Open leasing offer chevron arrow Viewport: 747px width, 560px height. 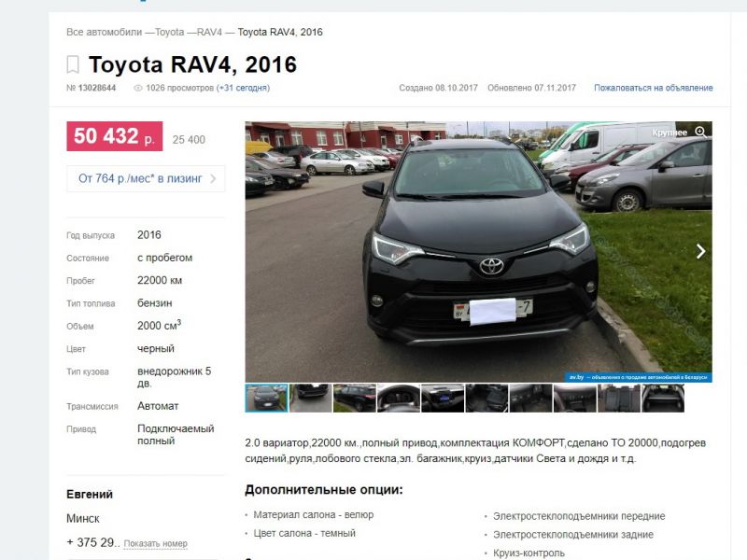[213, 178]
